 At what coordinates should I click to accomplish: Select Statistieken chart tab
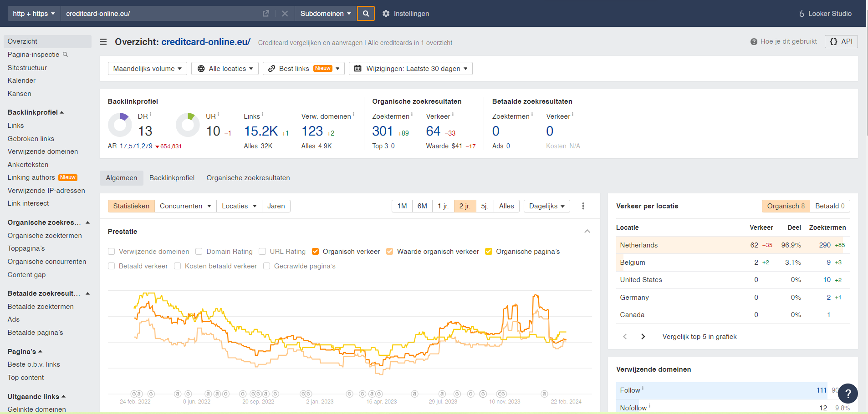coord(131,206)
